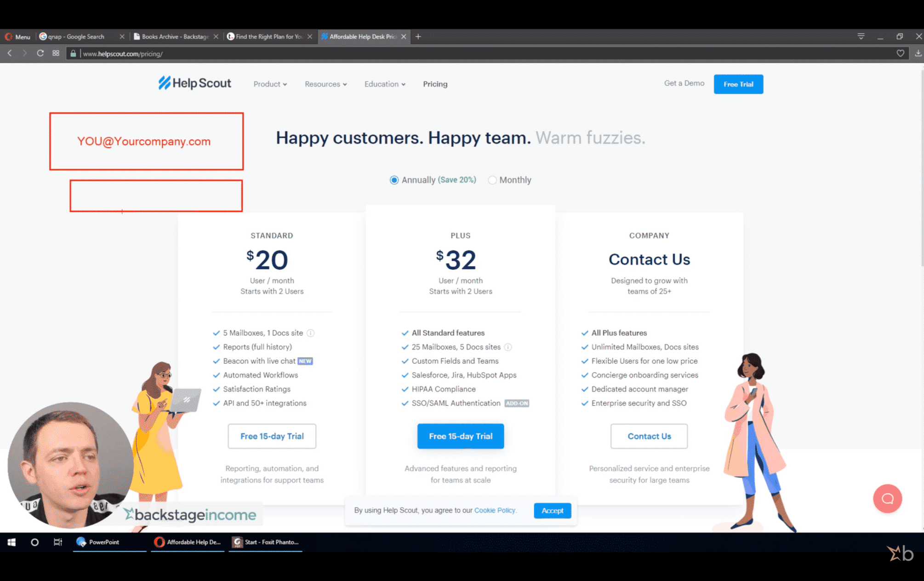Click the page vertical scrollbar
924x581 pixels.
pos(922,168)
